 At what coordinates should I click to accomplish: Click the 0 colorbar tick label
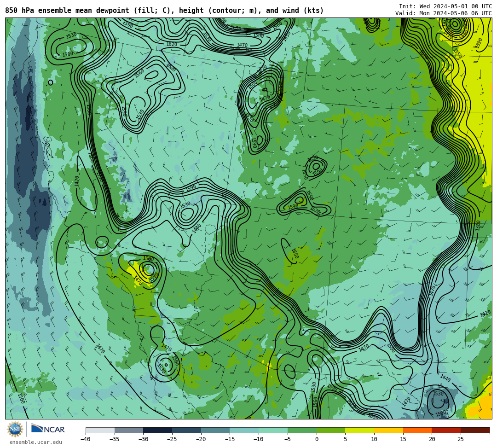317,439
